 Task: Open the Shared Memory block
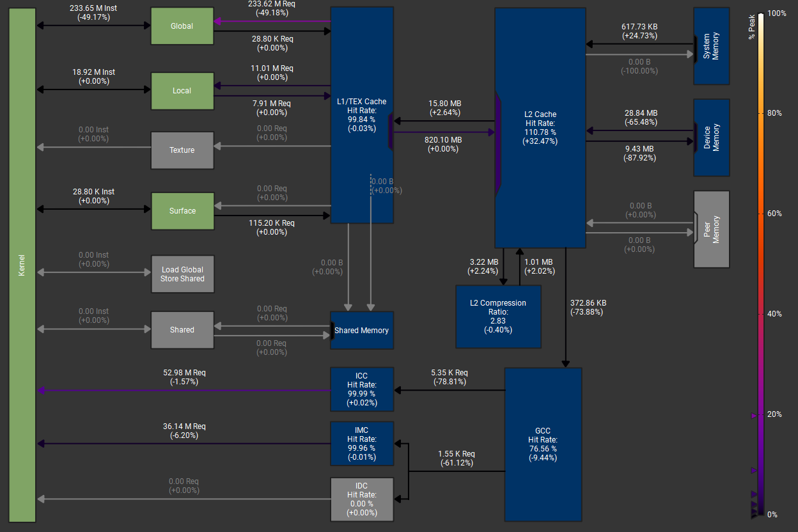point(362,331)
